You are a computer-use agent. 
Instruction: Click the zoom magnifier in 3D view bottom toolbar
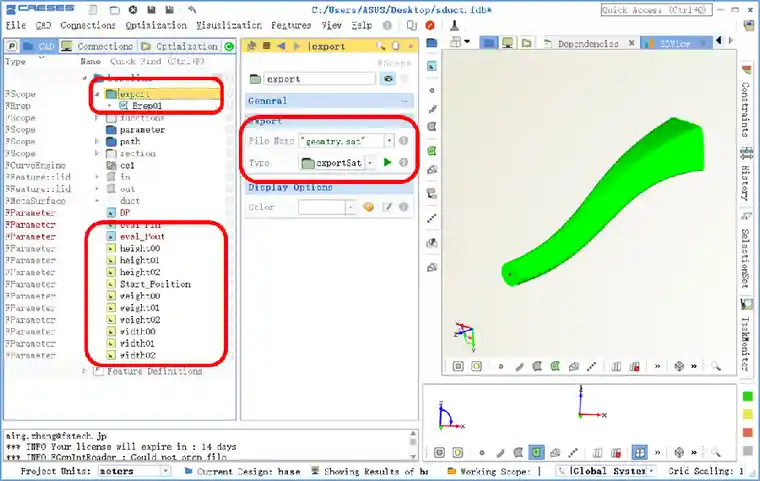tap(716, 367)
